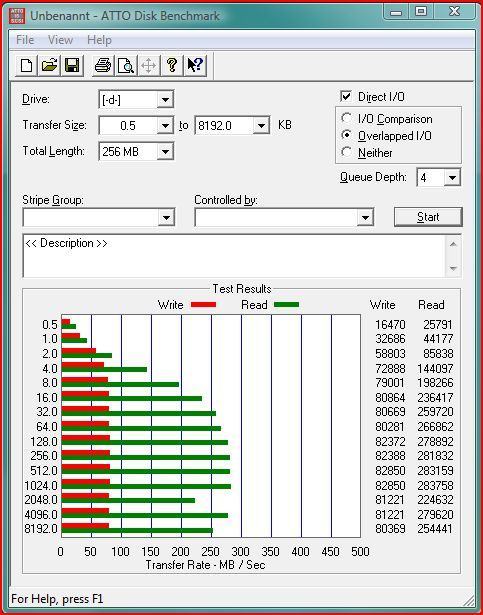Click the 8192.0 transfer size chart label
This screenshot has height=615, width=483.
(x=41, y=529)
